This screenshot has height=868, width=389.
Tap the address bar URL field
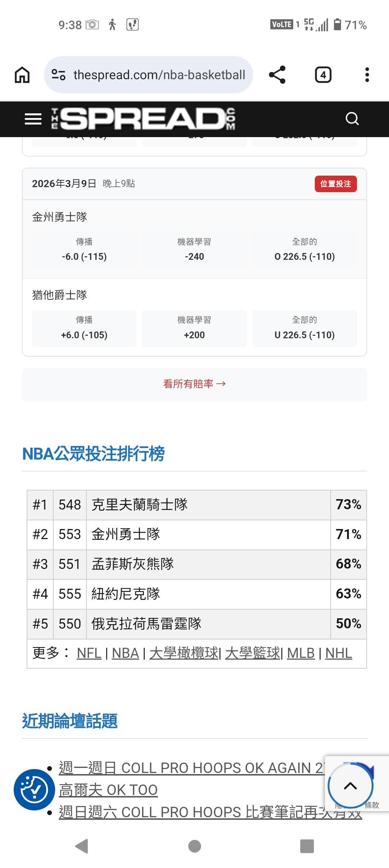point(159,75)
